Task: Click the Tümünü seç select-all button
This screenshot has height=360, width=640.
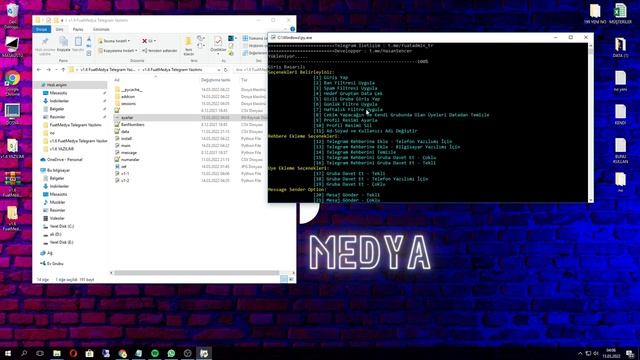Action: point(255,38)
